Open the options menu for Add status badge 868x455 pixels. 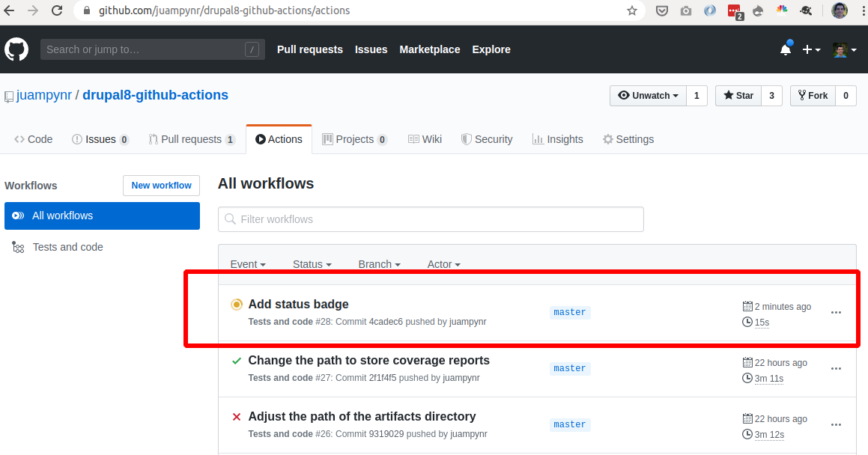click(836, 312)
